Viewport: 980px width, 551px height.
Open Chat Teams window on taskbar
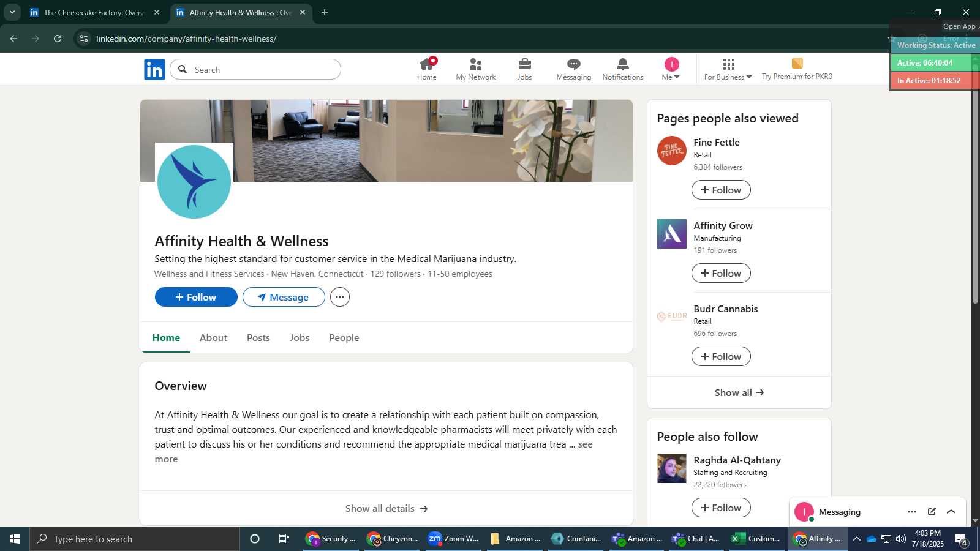pyautogui.click(x=696, y=539)
